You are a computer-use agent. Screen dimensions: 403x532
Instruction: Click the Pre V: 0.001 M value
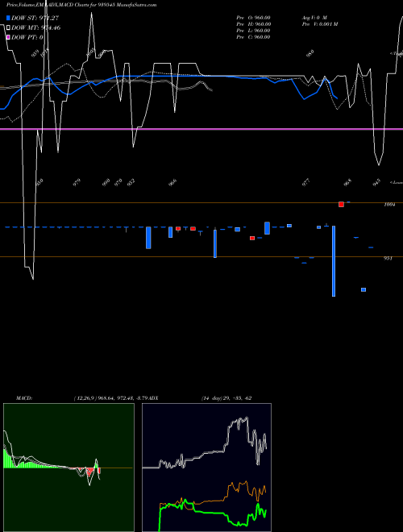click(319, 24)
